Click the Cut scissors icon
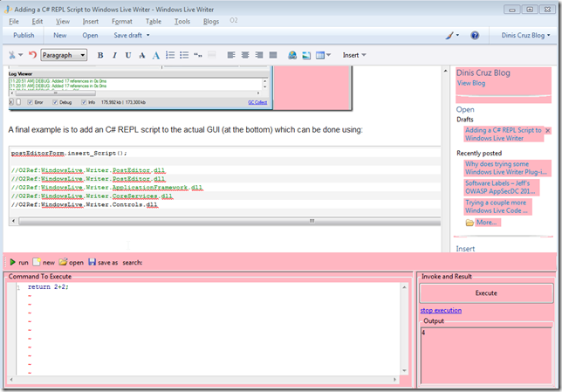 (12, 55)
